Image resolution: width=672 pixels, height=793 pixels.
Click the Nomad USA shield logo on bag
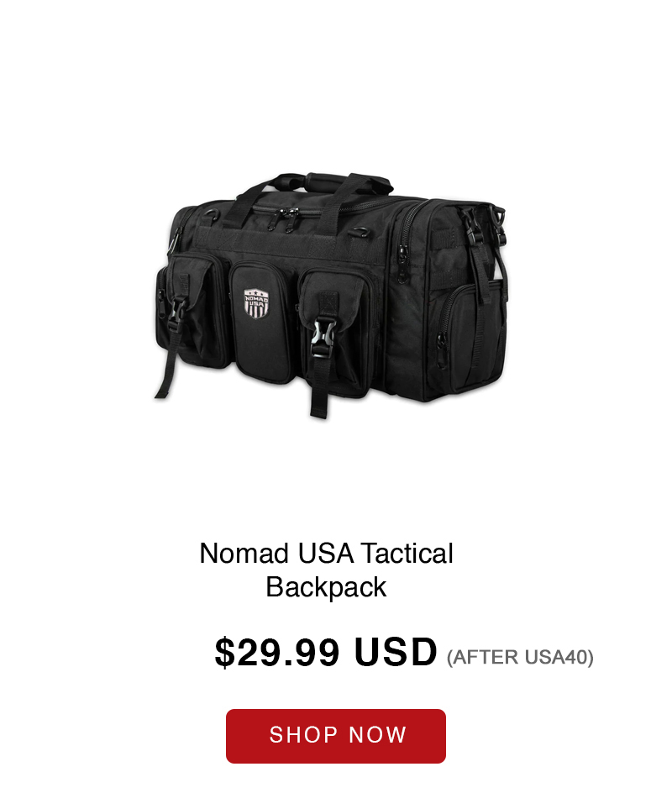[x=256, y=303]
